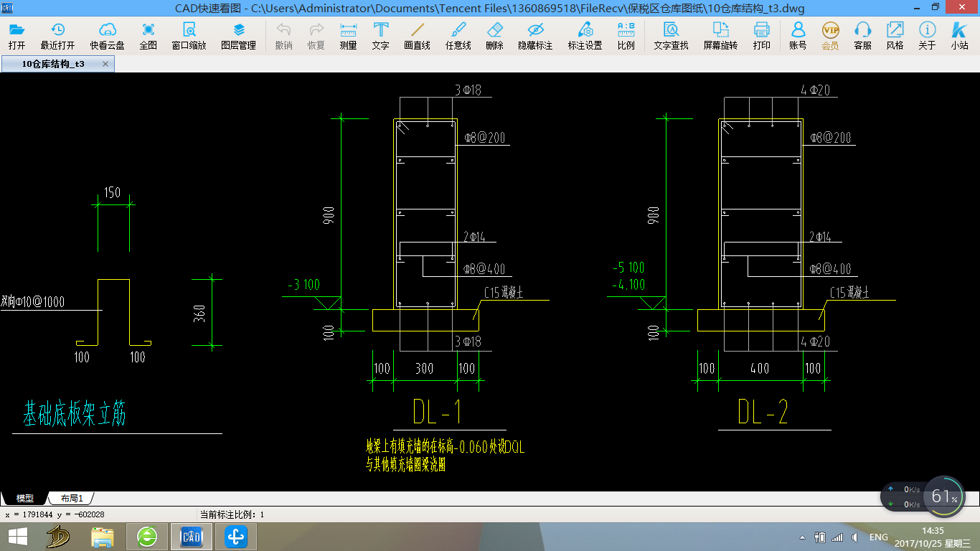Click the coordinates readout in status bar

[55, 514]
